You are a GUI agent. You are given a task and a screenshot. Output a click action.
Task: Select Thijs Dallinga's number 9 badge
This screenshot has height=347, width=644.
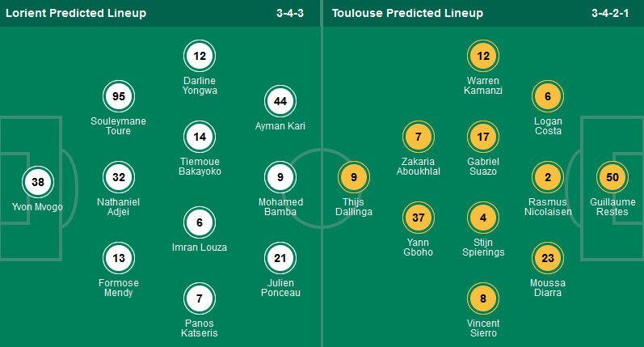coord(354,177)
